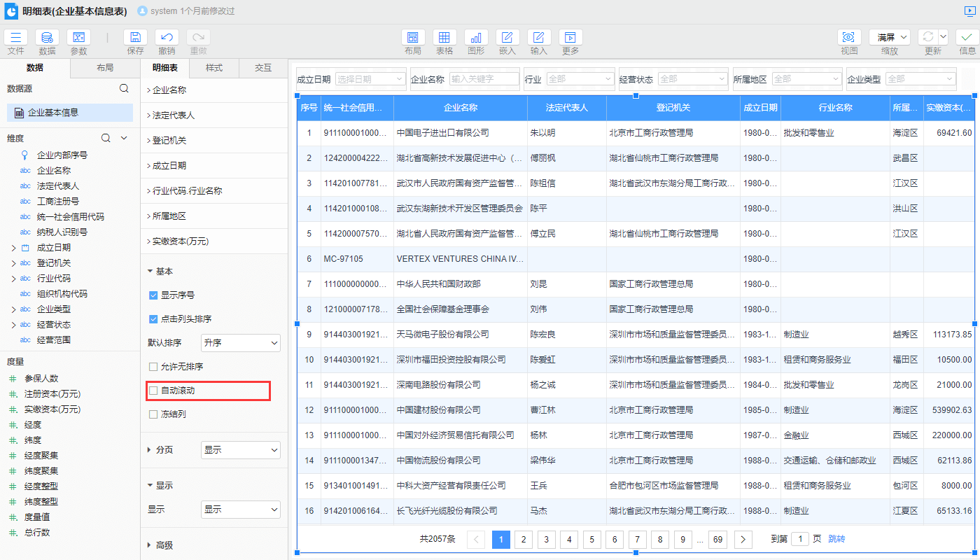This screenshot has height=560, width=980.
Task: Click the data source search icon
Action: click(x=124, y=89)
